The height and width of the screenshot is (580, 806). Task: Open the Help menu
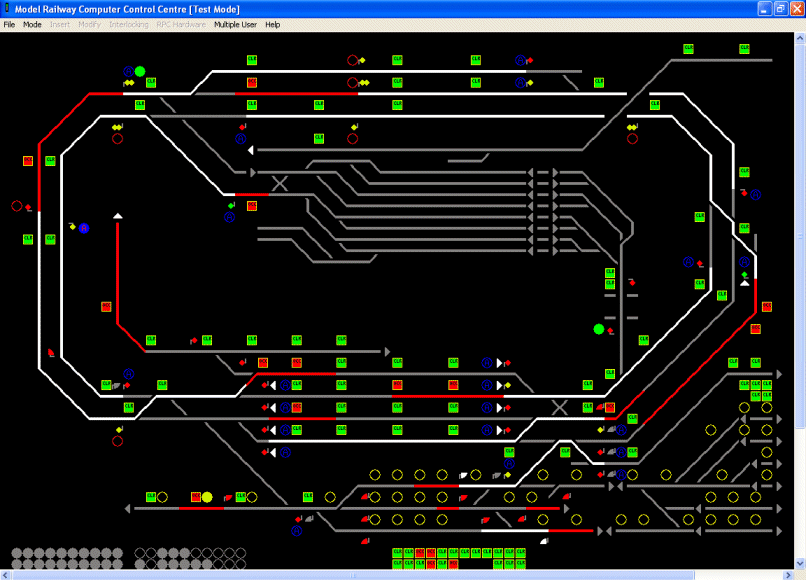click(x=272, y=25)
